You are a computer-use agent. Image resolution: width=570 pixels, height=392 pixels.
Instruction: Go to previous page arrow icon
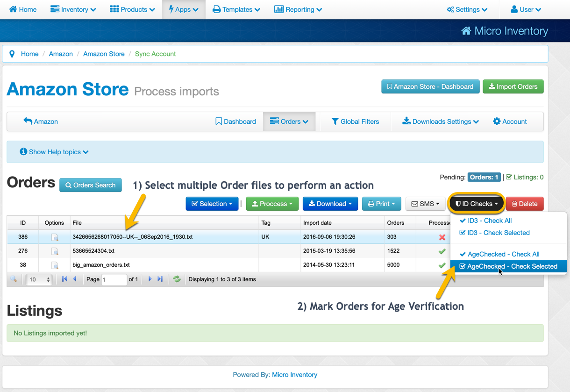(x=74, y=279)
